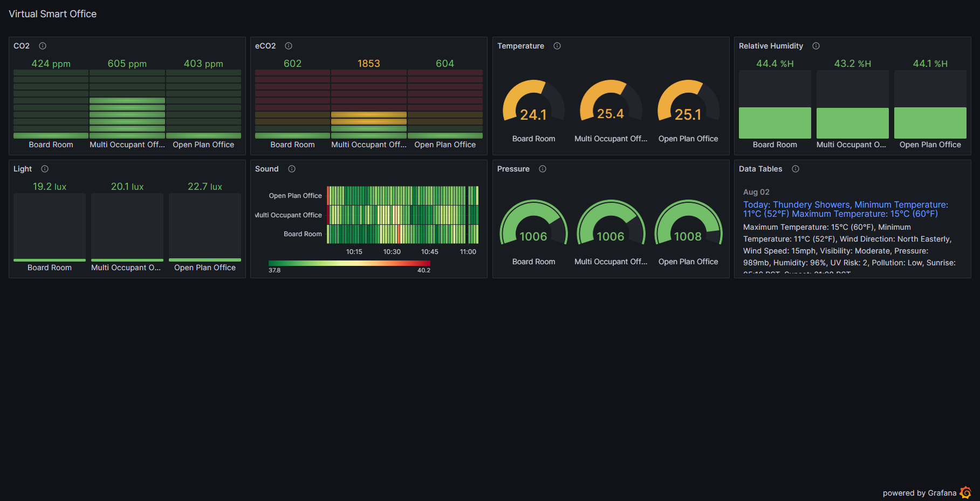Click Board Room label under Pressure
This screenshot has height=501, width=980.
pyautogui.click(x=533, y=262)
